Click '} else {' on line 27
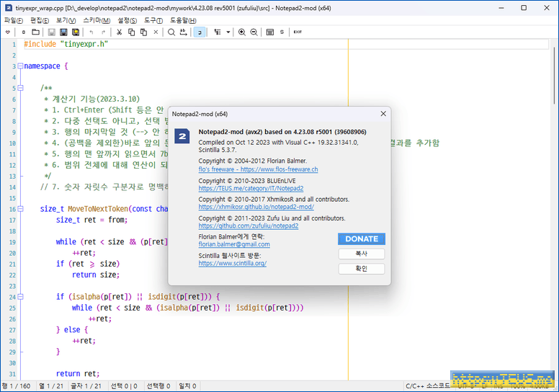This screenshot has width=559, height=392. pos(71,330)
